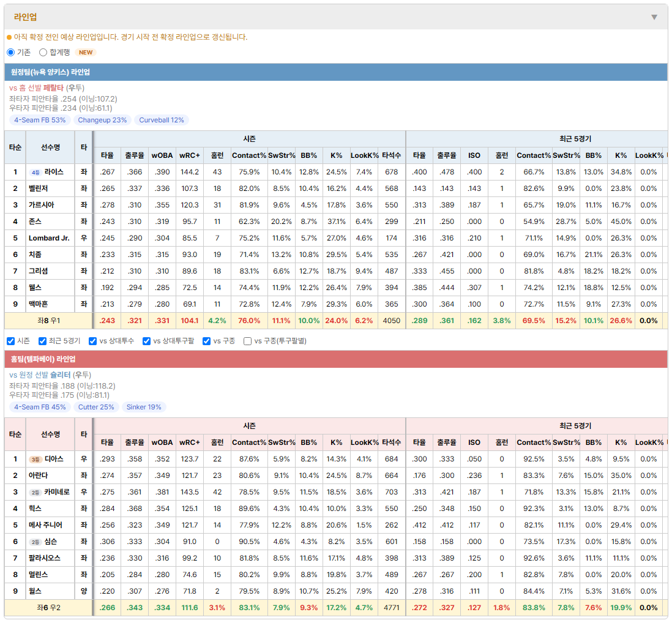
Task: Select player 치좀 in Yankees lineup
Action: tap(35, 255)
